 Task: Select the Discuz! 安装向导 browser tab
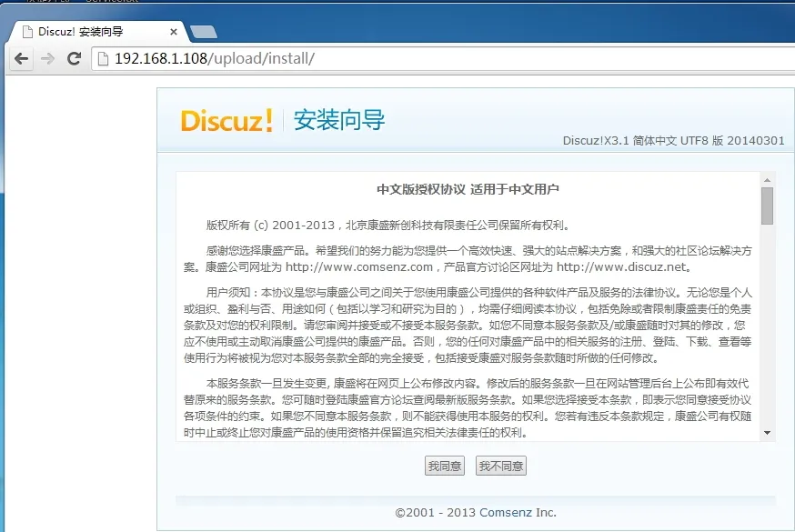(x=99, y=32)
